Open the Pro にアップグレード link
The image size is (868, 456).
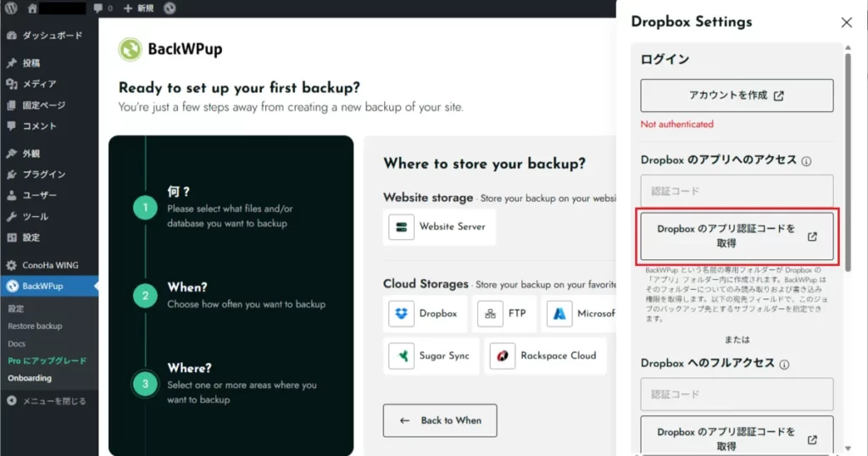[47, 361]
